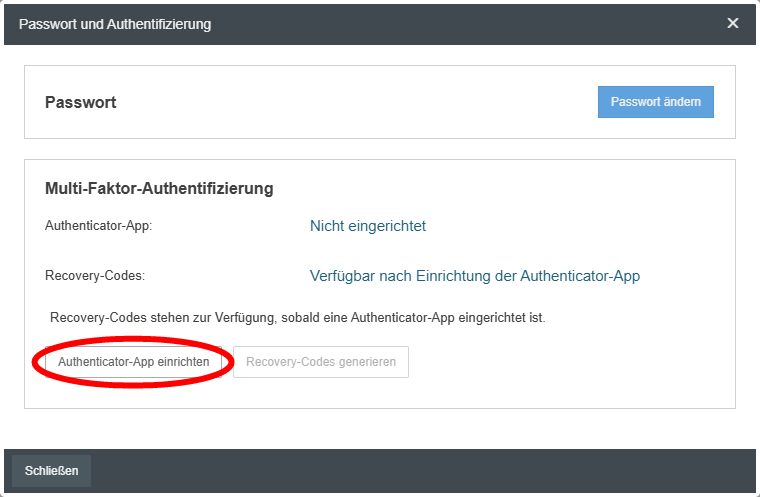Click the 'Passwort' section heading
This screenshot has height=497, width=760.
point(80,102)
